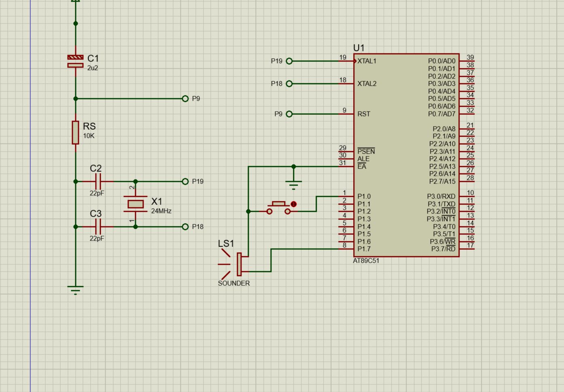Select the C1 electrolytic capacitor symbol
Viewport: 564px width, 392px height.
pyautogui.click(x=75, y=61)
